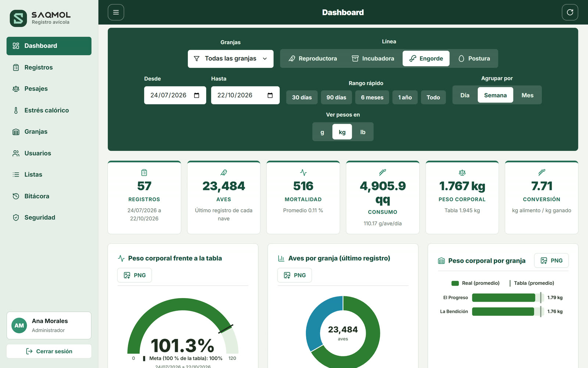The width and height of the screenshot is (588, 368).
Task: Set quick range to 1 año
Action: [x=405, y=98]
